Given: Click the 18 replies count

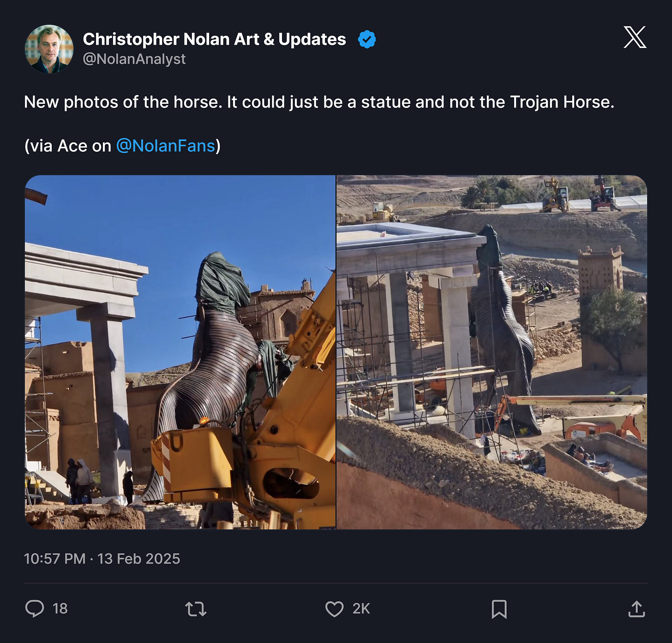Looking at the screenshot, I should pyautogui.click(x=60, y=609).
